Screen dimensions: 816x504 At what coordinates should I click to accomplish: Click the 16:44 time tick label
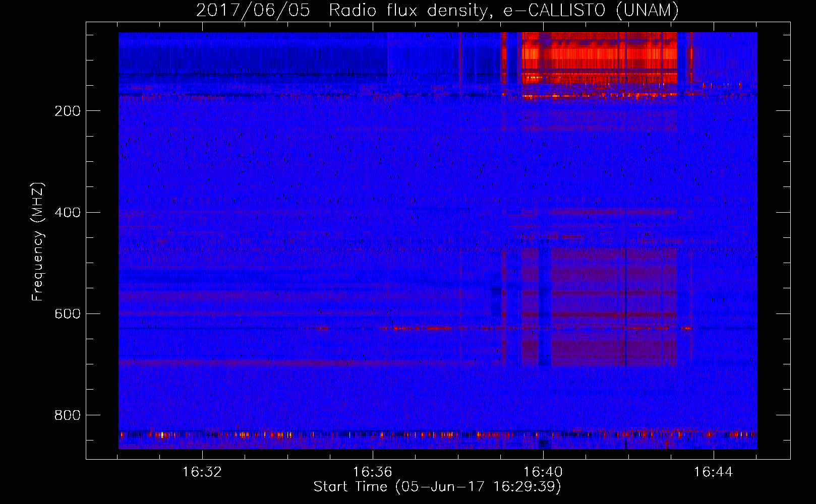714,472
